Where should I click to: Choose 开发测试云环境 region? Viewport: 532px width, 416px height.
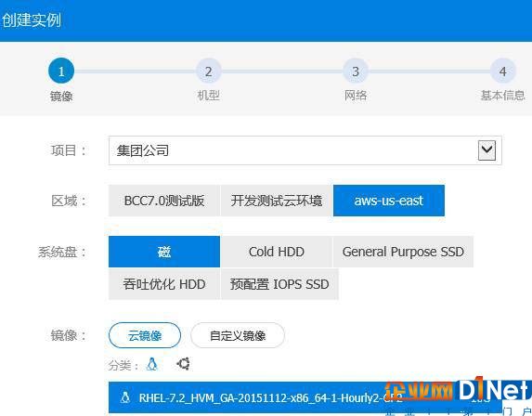click(x=277, y=201)
